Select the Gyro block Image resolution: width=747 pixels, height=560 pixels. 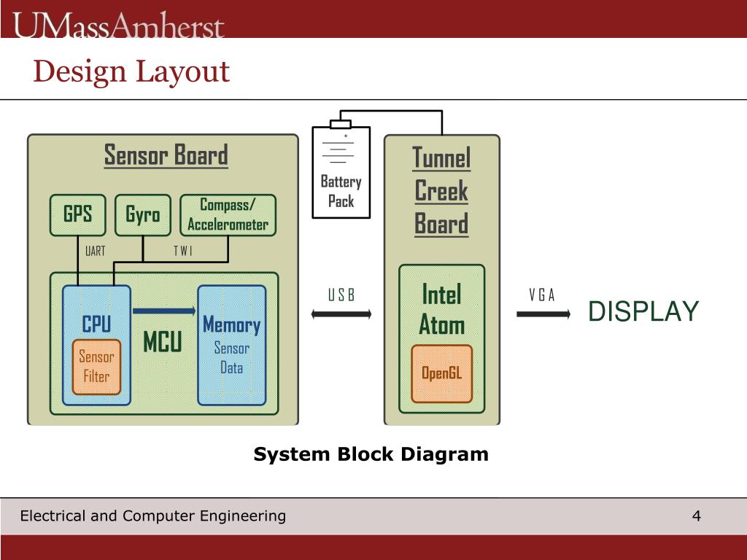(143, 215)
